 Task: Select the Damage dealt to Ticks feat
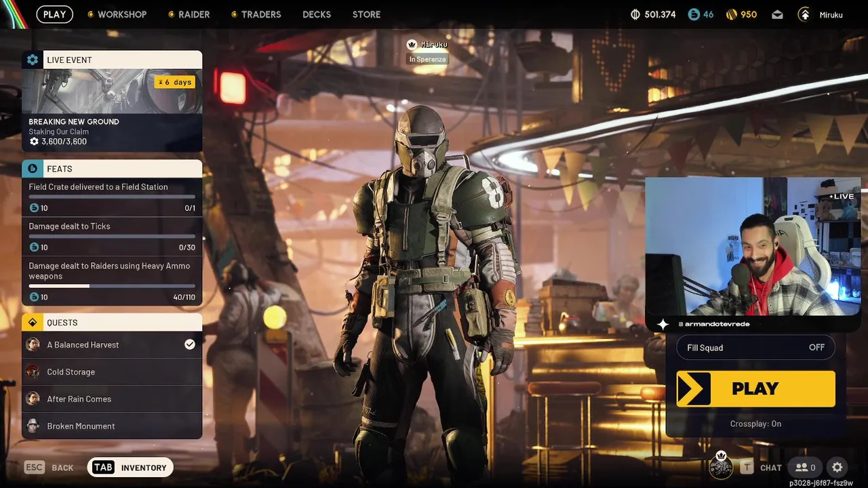pyautogui.click(x=112, y=237)
